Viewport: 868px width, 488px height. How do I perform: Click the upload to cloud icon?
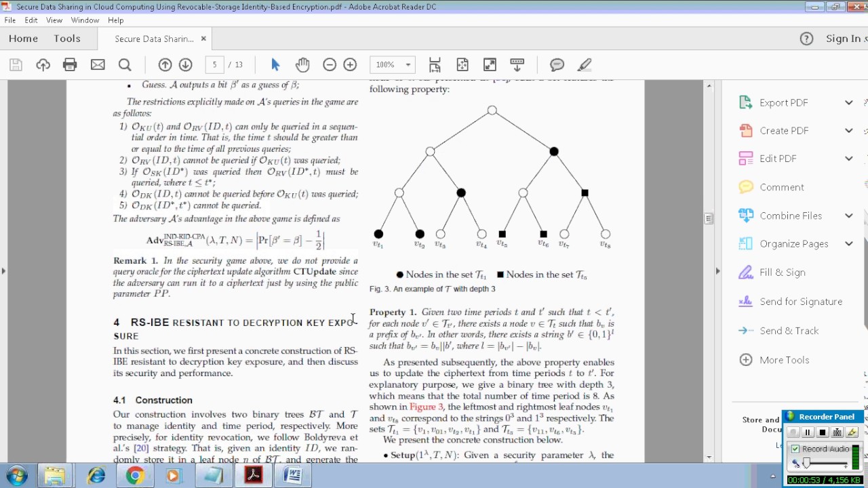pos(43,64)
